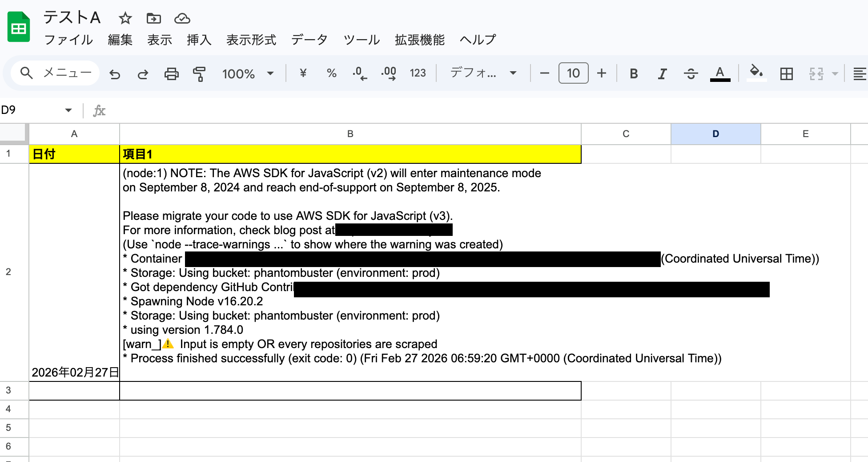This screenshot has height=462, width=868.
Task: Toggle bold formatting
Action: click(634, 73)
